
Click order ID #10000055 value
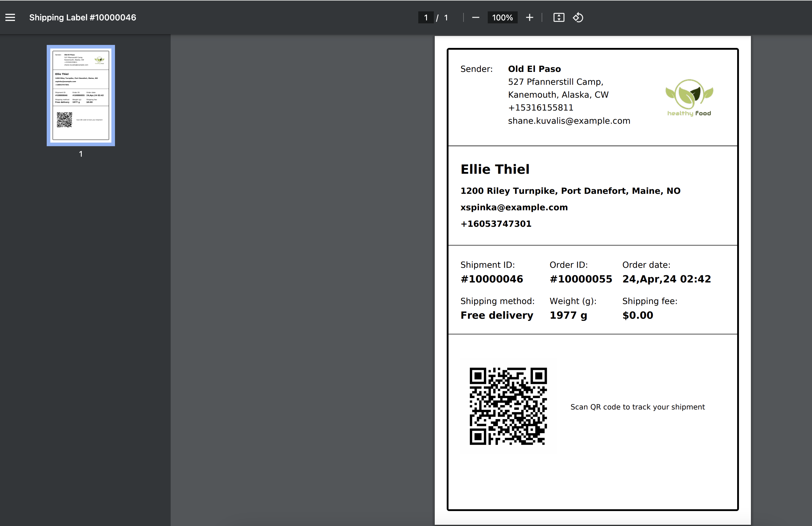click(x=581, y=279)
